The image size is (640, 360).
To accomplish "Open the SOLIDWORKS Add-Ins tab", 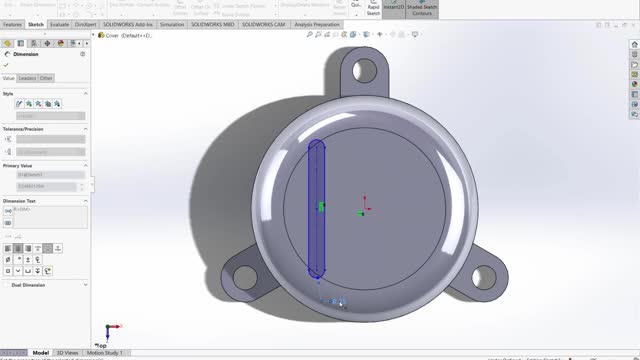I will [x=127, y=24].
